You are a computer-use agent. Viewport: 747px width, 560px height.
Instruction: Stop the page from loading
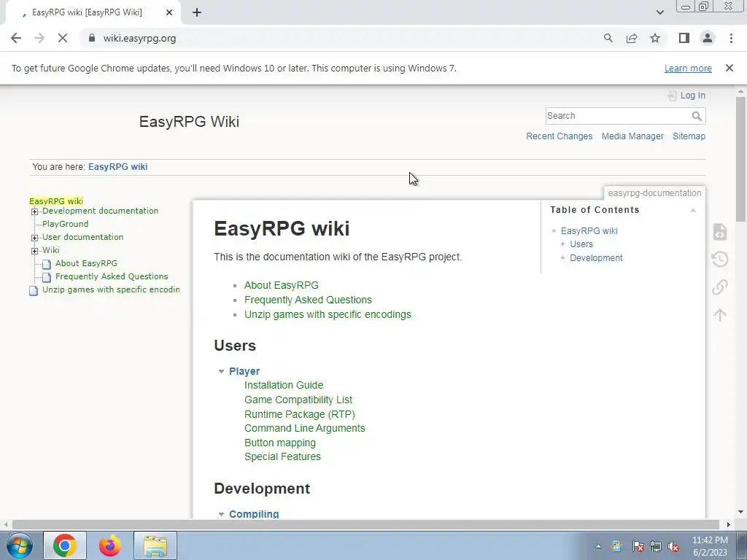click(63, 38)
